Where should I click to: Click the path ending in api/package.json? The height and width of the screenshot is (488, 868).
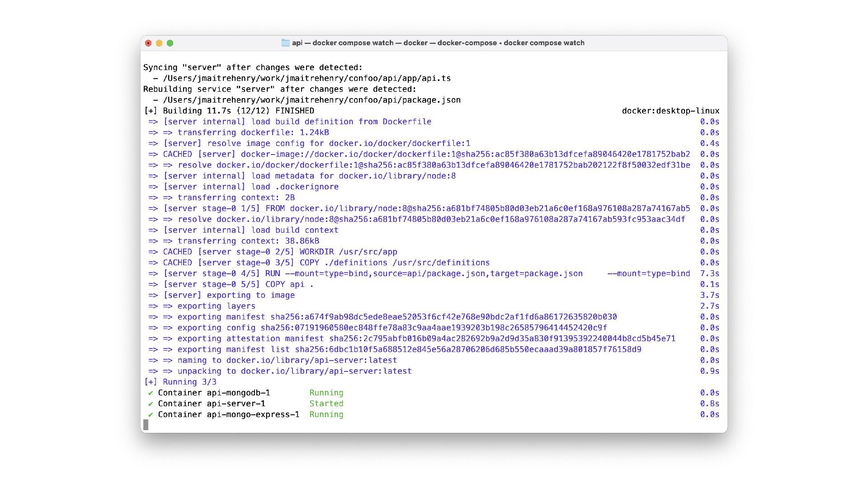[312, 100]
